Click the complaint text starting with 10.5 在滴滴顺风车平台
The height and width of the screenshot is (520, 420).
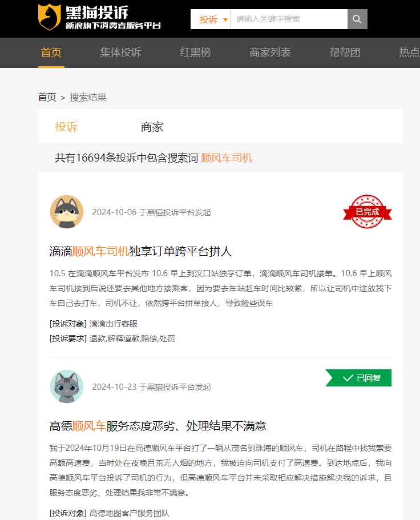pos(220,288)
